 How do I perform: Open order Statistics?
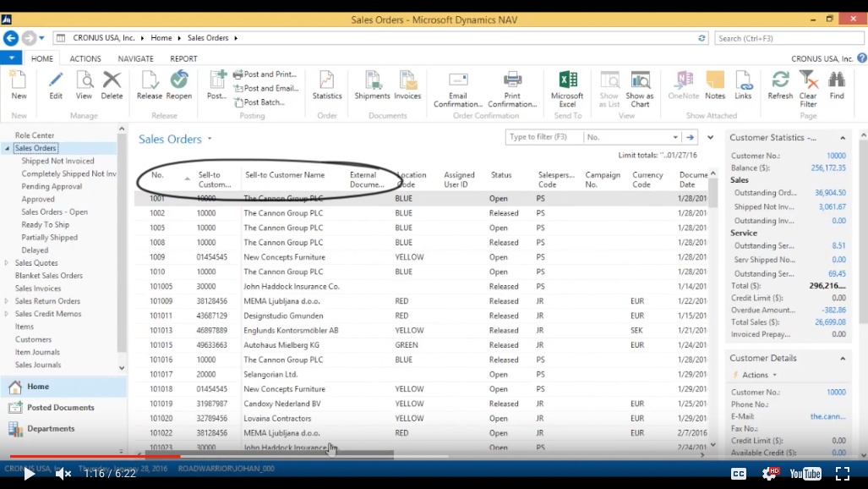coord(327,85)
